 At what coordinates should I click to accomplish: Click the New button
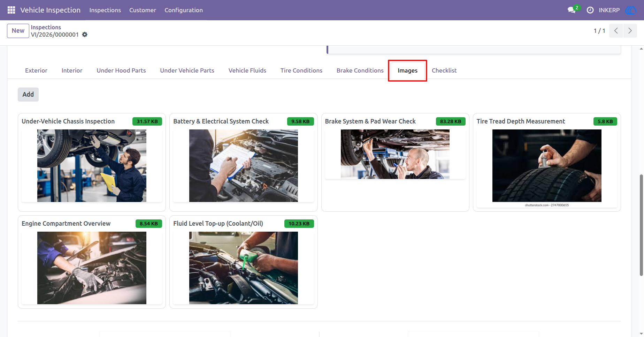[x=18, y=31]
